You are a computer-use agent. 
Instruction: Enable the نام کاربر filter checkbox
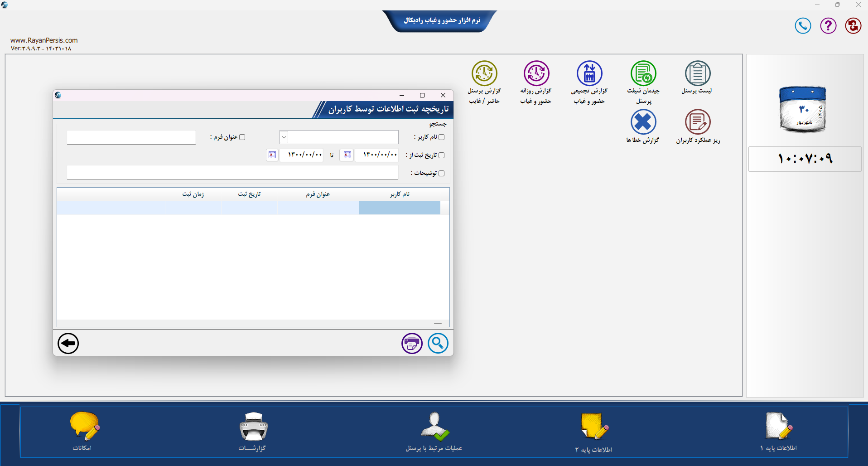pyautogui.click(x=442, y=137)
